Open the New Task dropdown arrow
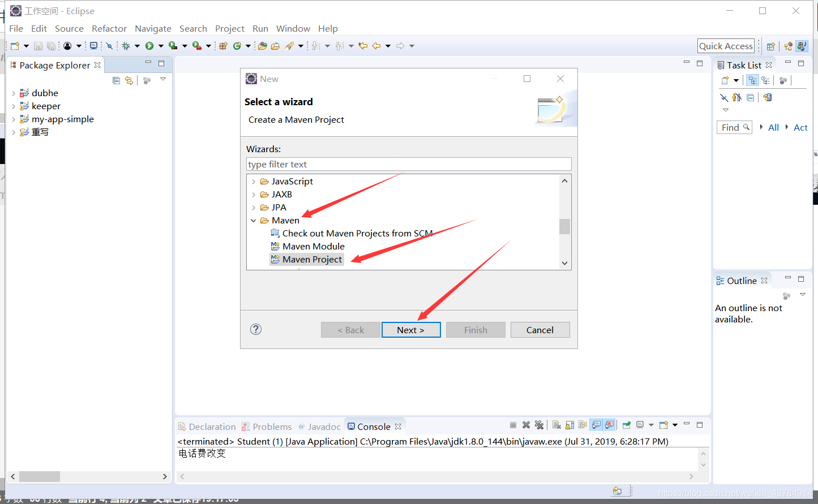Viewport: 818px width, 504px height. click(736, 80)
